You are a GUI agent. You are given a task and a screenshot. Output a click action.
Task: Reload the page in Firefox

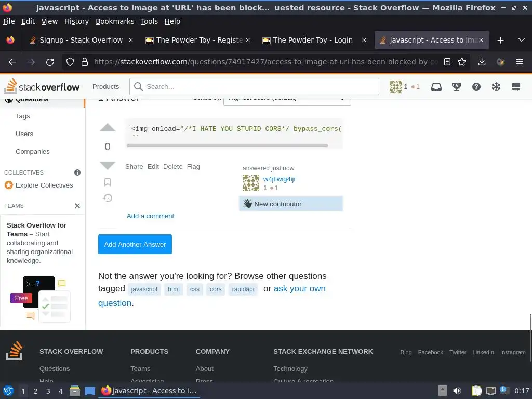pyautogui.click(x=50, y=62)
